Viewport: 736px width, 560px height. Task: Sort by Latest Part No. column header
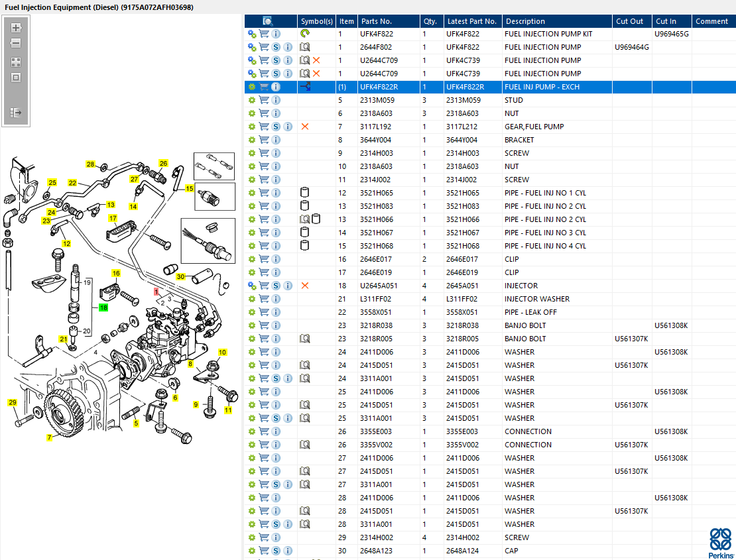473,21
